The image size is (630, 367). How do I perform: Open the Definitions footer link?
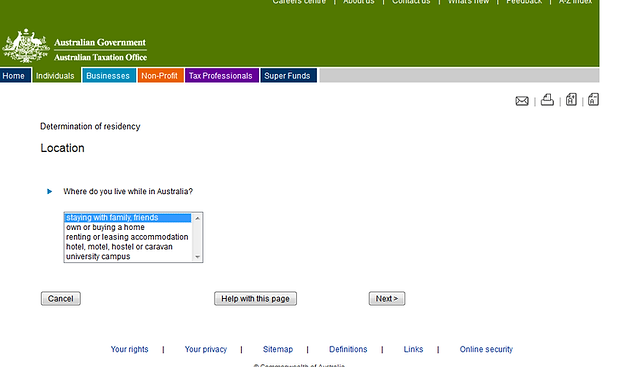point(348,349)
